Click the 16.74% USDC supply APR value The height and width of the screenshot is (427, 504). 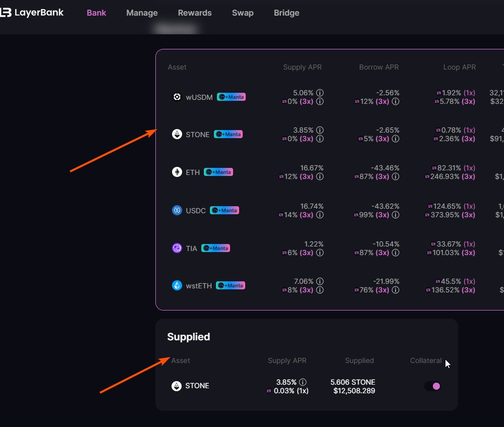(x=312, y=206)
